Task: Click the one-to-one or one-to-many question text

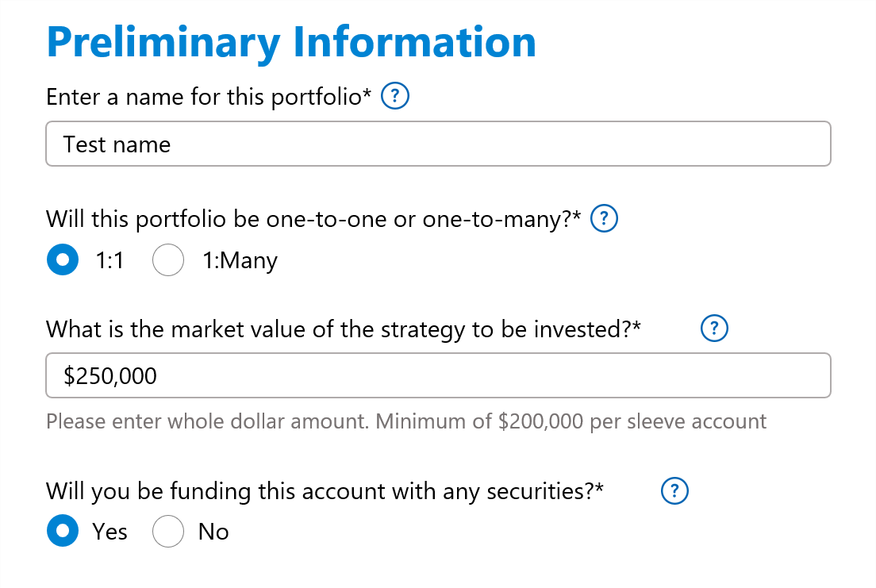Action: [314, 219]
